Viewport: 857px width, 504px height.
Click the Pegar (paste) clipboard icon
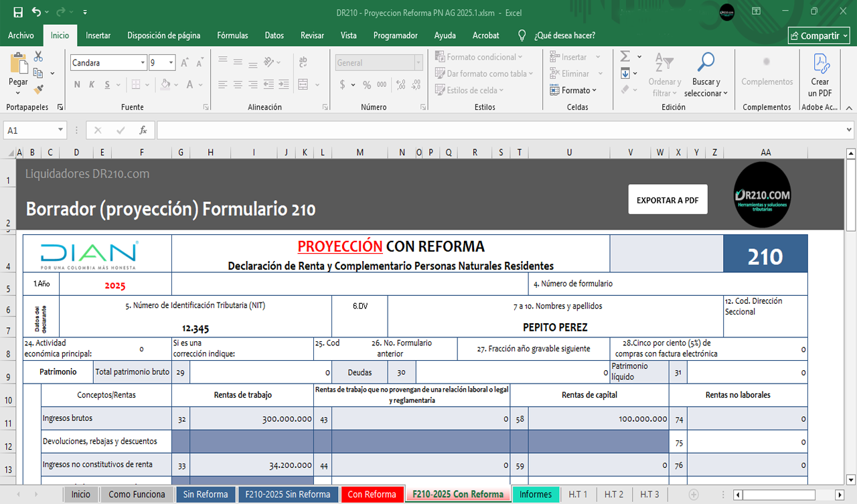pyautogui.click(x=18, y=64)
